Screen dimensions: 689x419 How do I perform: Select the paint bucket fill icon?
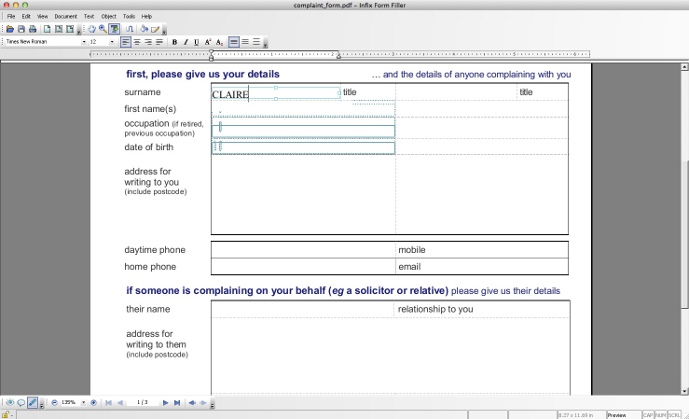[x=144, y=29]
